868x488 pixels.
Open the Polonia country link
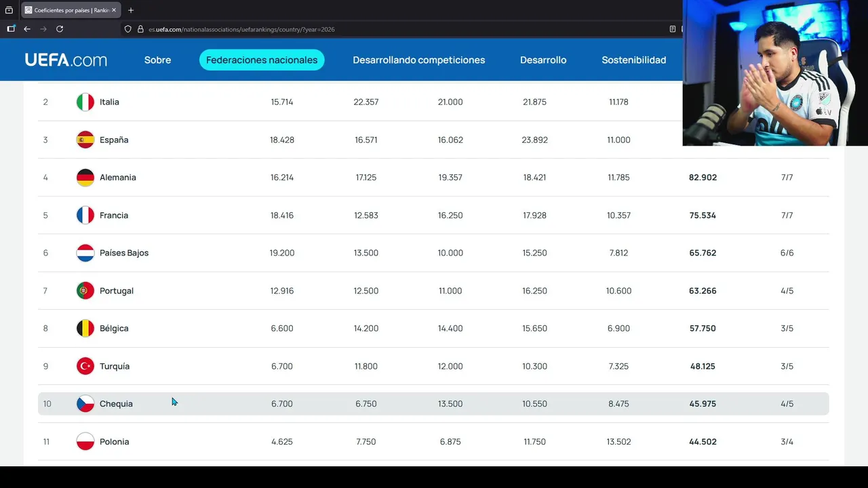pos(114,441)
